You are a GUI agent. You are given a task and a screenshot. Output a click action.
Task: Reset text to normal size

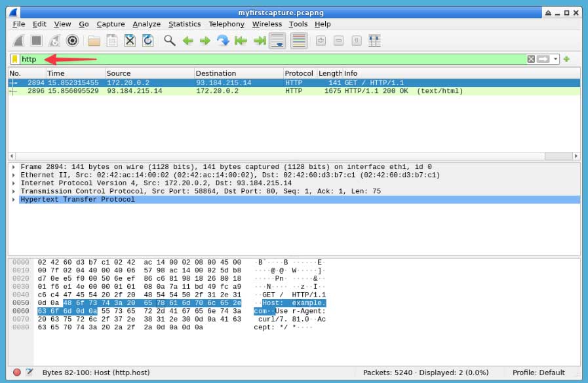(357, 41)
